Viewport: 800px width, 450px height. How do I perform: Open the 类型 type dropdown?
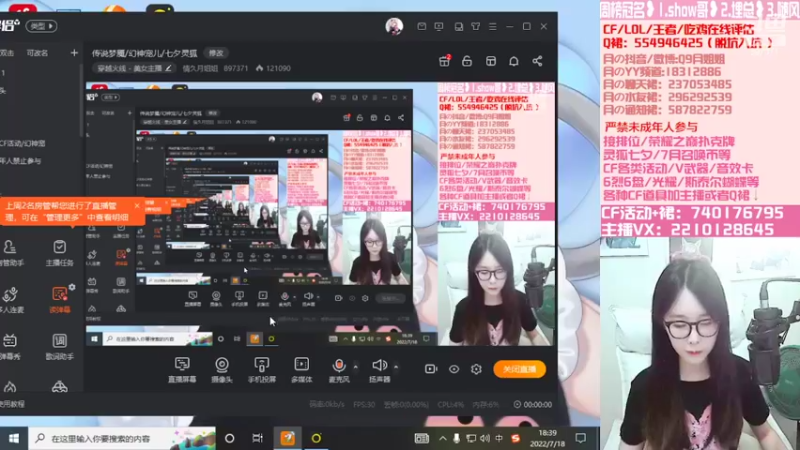pos(41,26)
